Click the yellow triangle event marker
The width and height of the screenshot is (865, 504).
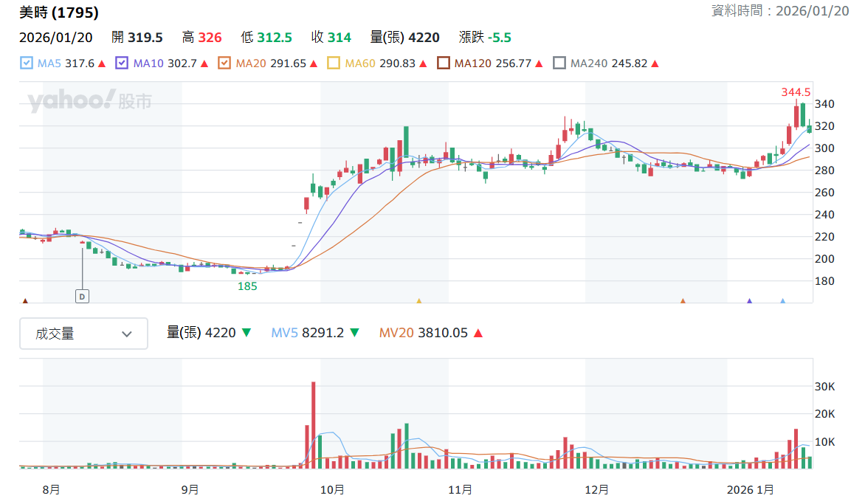tap(418, 301)
